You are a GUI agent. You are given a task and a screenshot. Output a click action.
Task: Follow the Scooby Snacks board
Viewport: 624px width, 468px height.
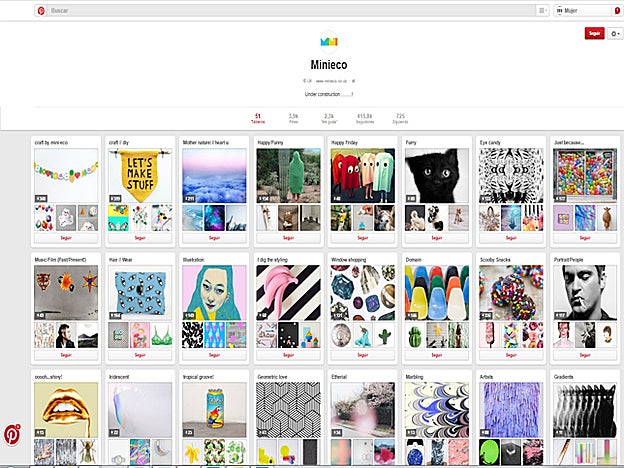coord(511,355)
